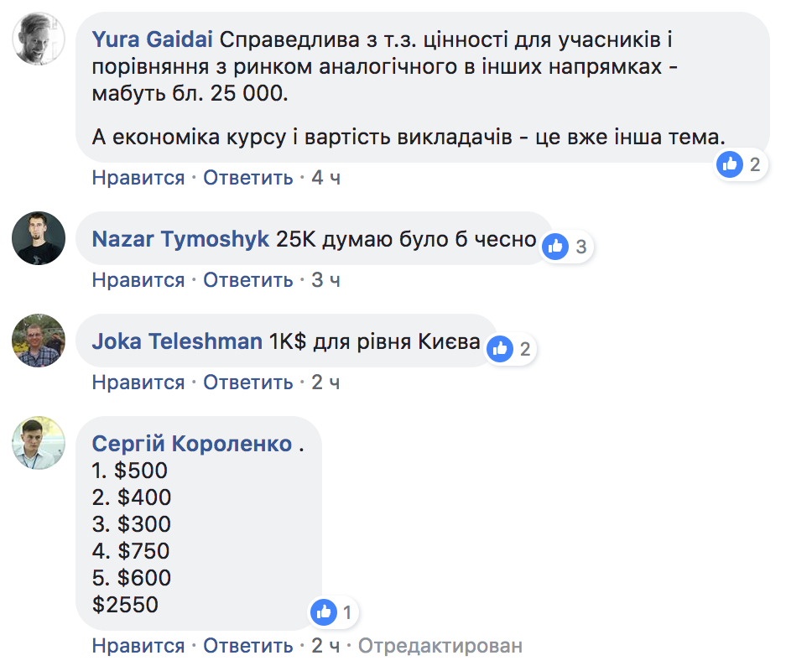Open Nazar Tymoshyk's avatar photo
Viewport: 812px width, 666px height.
pos(39,238)
